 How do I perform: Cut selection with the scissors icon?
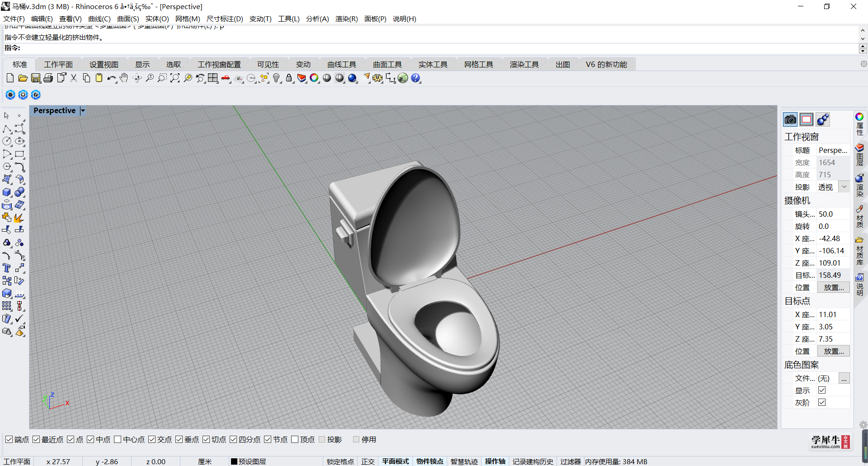point(74,78)
